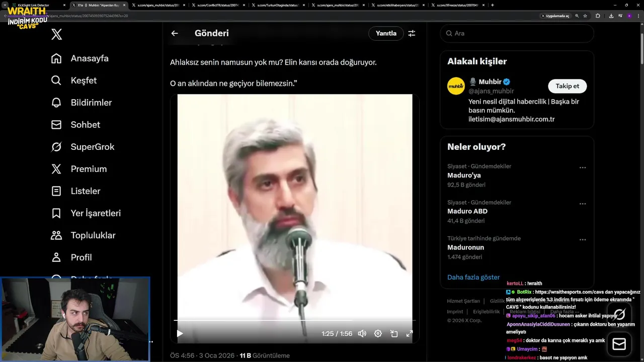Seek using the video progress bar
The width and height of the screenshot is (644, 362).
point(294,320)
